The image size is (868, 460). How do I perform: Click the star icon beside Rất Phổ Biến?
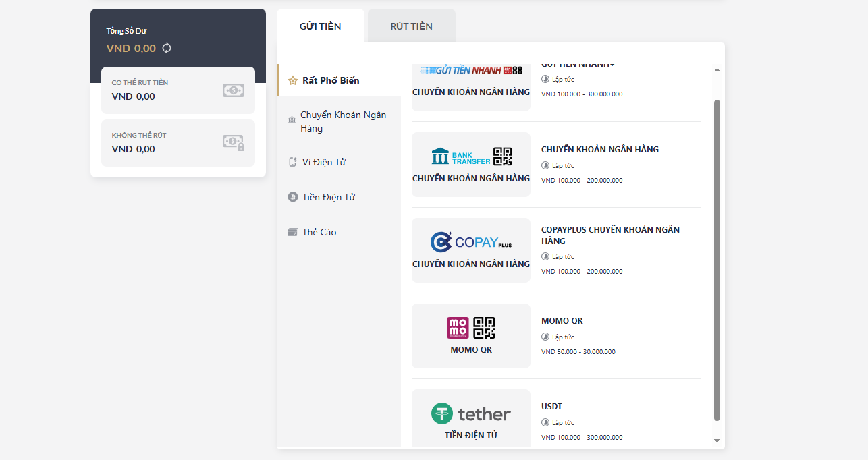tap(292, 80)
